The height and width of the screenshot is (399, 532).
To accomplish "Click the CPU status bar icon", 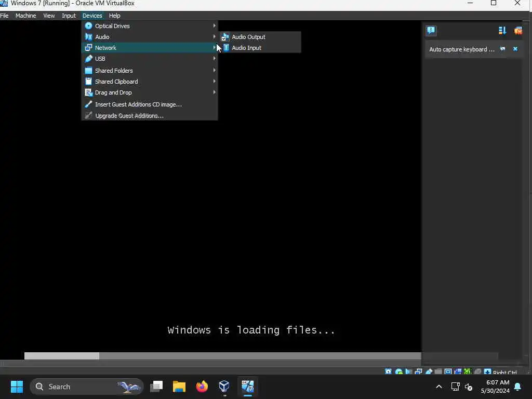I will [468, 371].
